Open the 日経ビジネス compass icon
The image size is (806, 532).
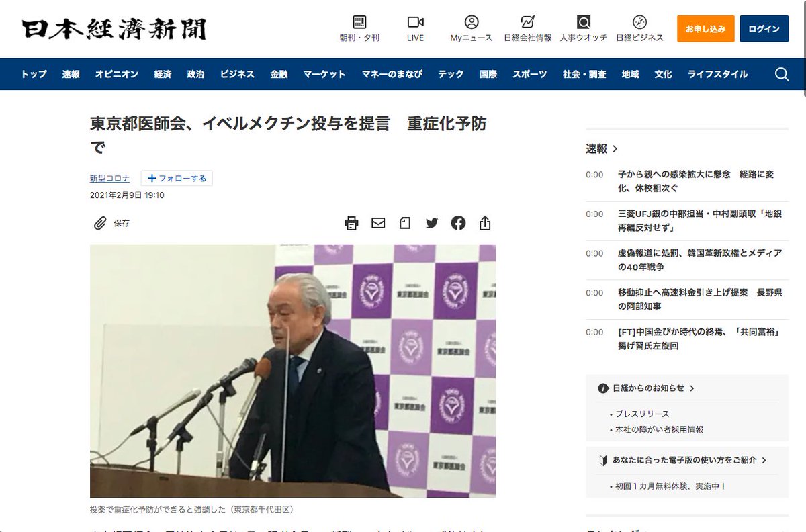[639, 21]
